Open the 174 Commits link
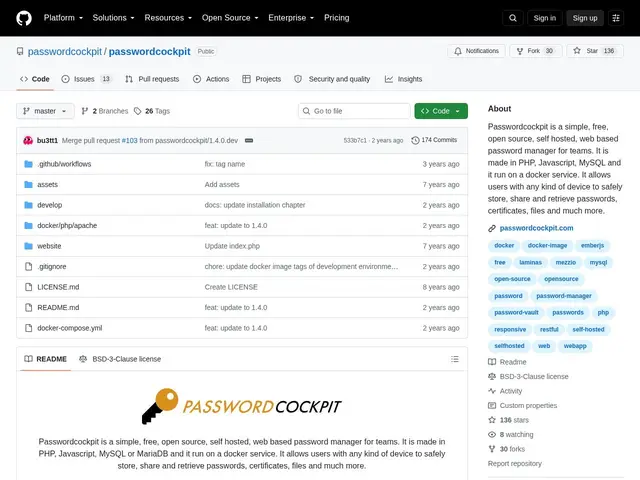Viewport: 640px width, 480px height. tap(434, 140)
